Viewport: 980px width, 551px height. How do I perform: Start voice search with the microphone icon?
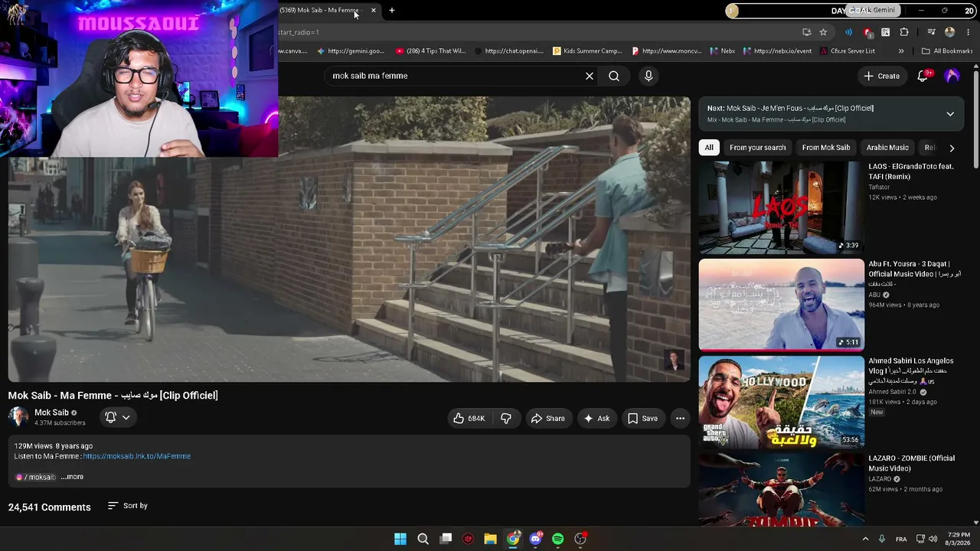click(648, 76)
